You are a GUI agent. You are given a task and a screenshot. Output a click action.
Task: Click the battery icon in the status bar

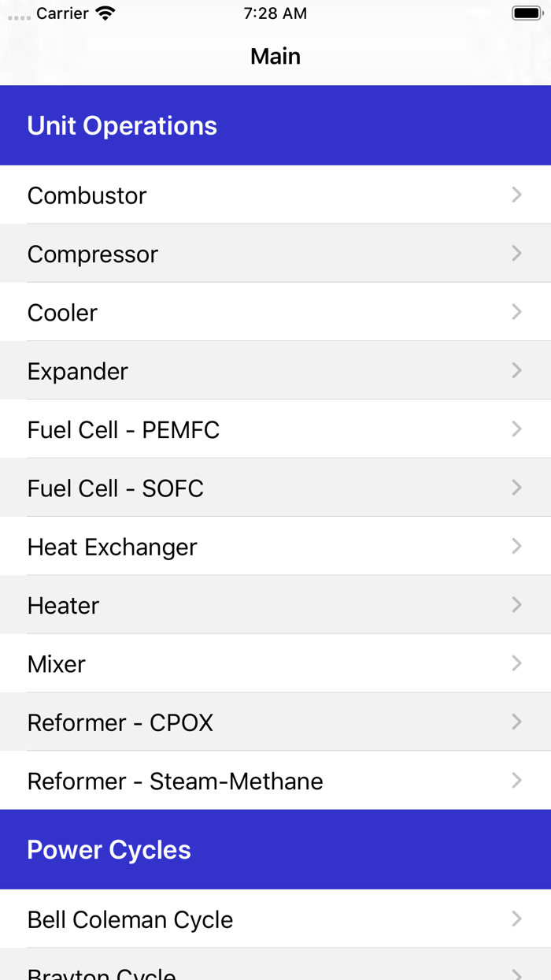525,12
